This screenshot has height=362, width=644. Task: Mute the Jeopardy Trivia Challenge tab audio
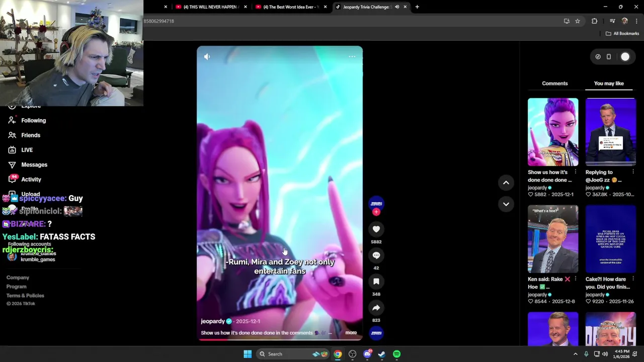click(397, 7)
